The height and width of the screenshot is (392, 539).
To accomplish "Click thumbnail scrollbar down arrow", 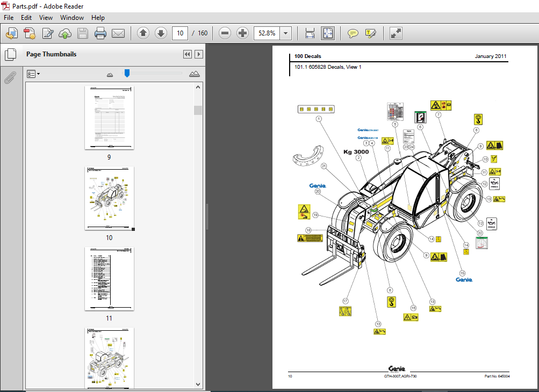I will click(x=198, y=384).
